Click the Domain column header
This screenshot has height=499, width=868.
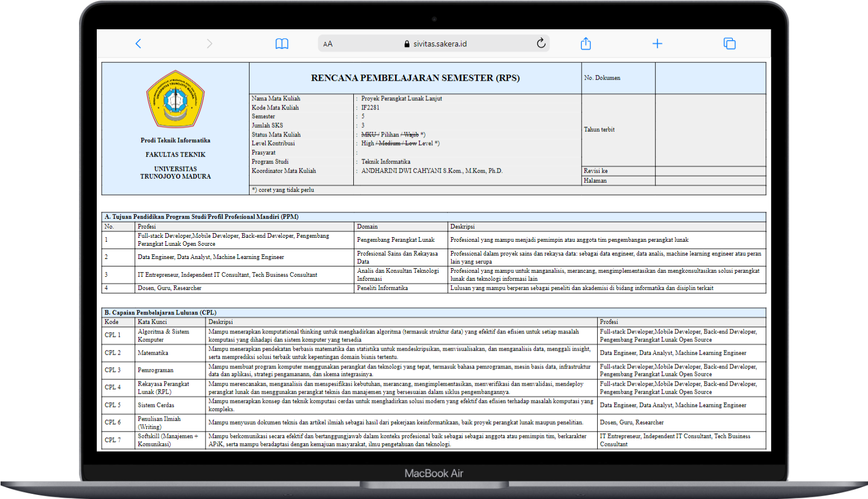coord(401,227)
